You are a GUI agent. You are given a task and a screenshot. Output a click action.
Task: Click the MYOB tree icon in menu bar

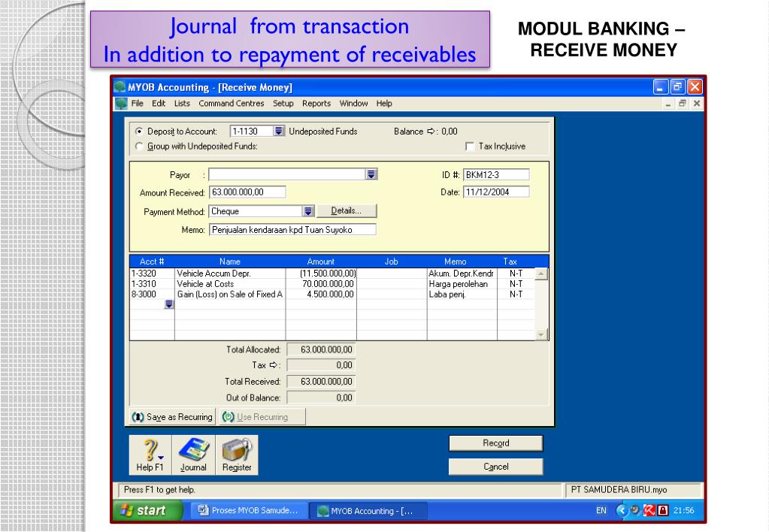tap(120, 104)
